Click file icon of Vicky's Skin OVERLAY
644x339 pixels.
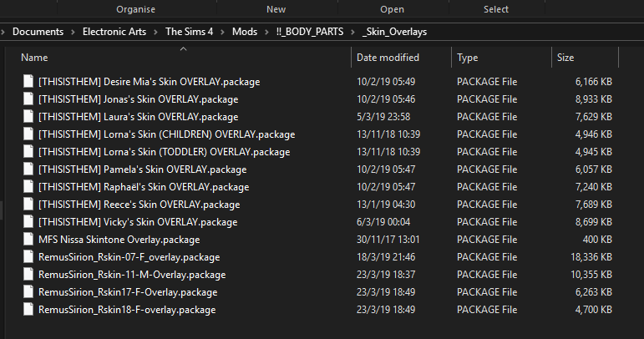pyautogui.click(x=28, y=221)
